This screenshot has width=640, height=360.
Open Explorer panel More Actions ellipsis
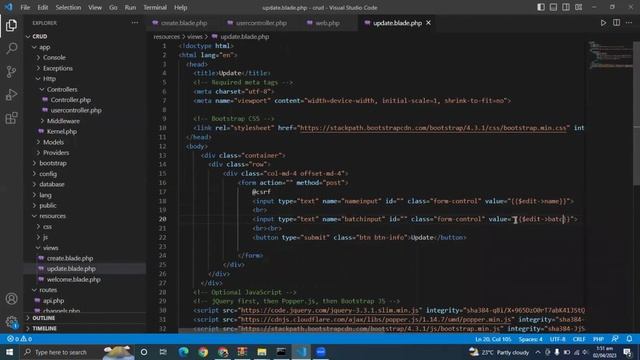(135, 23)
